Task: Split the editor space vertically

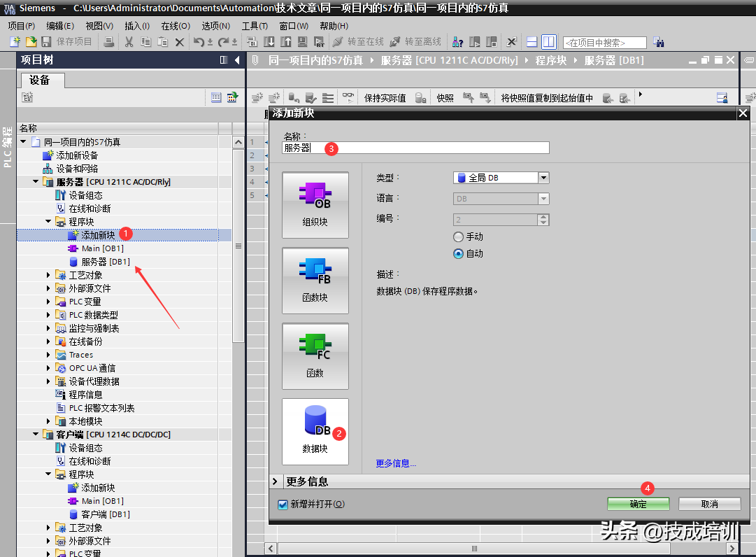Action: pyautogui.click(x=549, y=43)
